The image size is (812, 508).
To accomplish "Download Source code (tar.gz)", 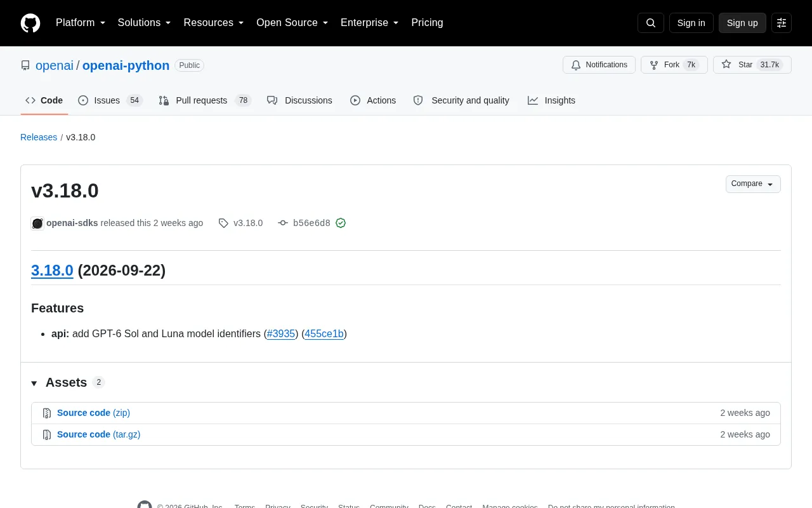I will (98, 434).
